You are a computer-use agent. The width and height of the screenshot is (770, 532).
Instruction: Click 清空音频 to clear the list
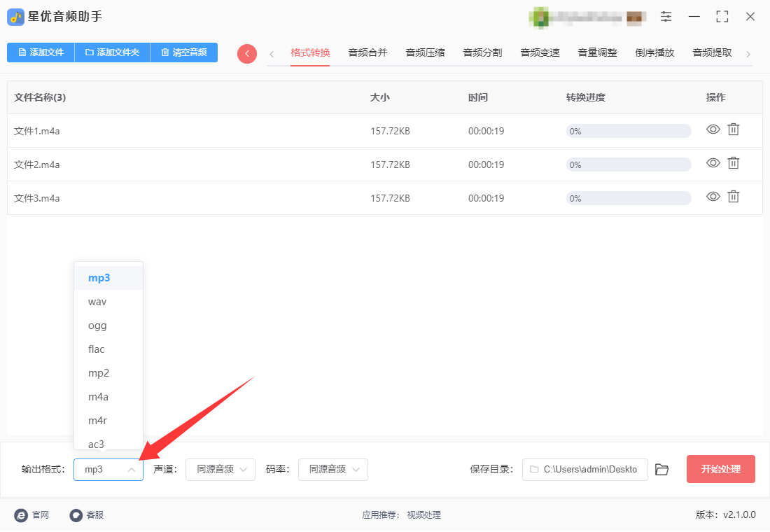point(184,52)
